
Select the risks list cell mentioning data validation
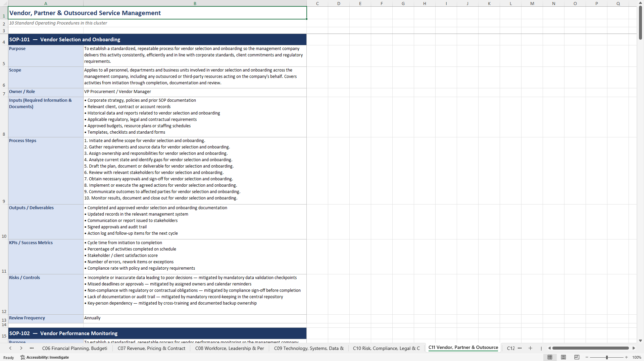click(x=195, y=294)
